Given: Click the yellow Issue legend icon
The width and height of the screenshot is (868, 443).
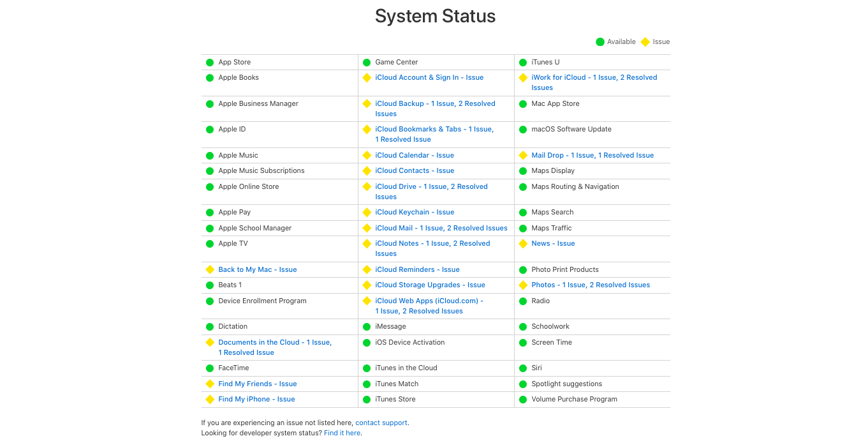Looking at the screenshot, I should (645, 41).
